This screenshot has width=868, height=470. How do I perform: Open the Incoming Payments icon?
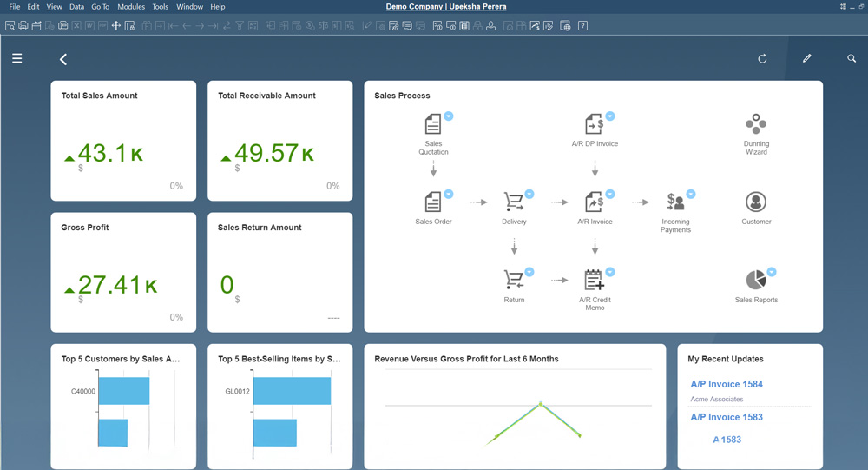[x=675, y=202]
